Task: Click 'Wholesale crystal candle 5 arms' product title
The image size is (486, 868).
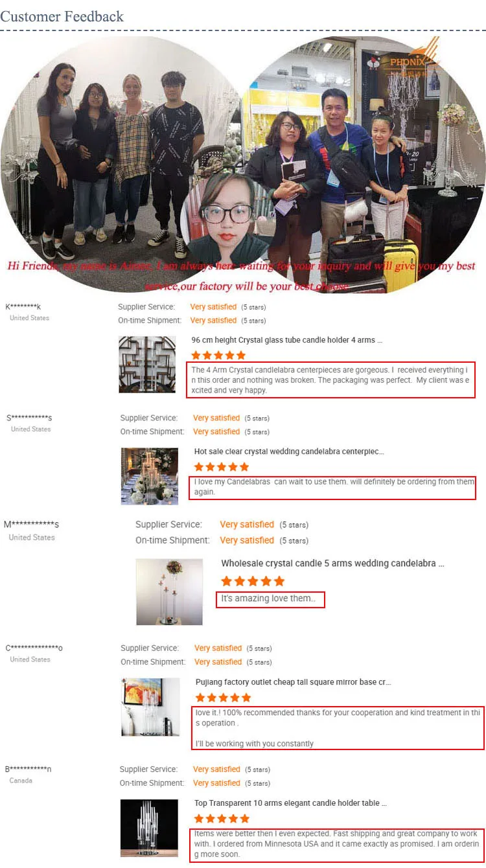Action: click(332, 564)
